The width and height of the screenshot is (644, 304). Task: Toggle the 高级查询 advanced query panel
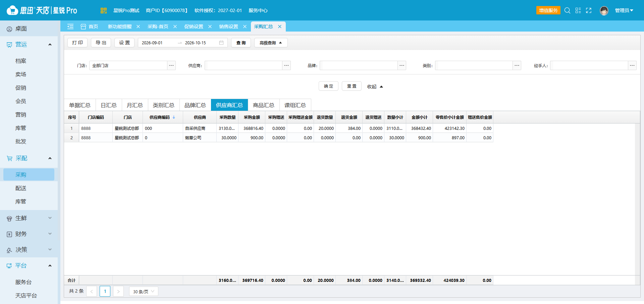pos(271,43)
